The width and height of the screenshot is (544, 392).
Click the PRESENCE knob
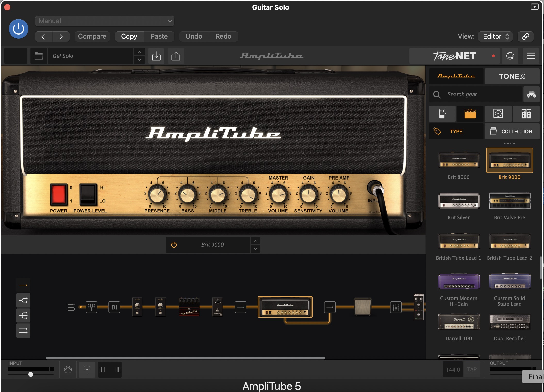pyautogui.click(x=157, y=195)
